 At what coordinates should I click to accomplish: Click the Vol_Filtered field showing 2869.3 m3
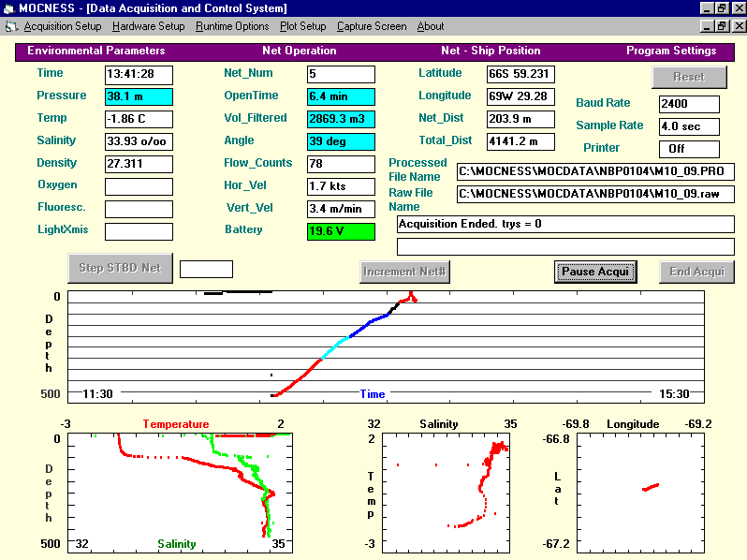pos(341,119)
